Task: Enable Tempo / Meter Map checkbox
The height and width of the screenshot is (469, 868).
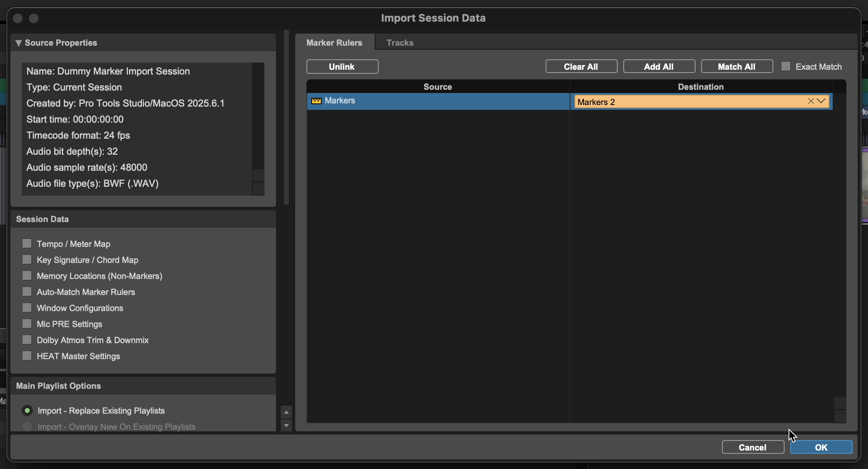Action: [x=27, y=244]
